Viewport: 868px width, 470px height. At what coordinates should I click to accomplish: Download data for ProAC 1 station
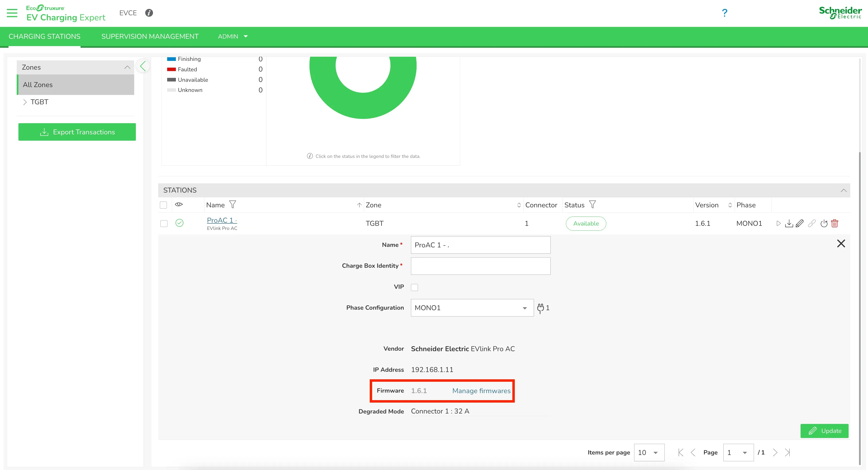point(789,223)
